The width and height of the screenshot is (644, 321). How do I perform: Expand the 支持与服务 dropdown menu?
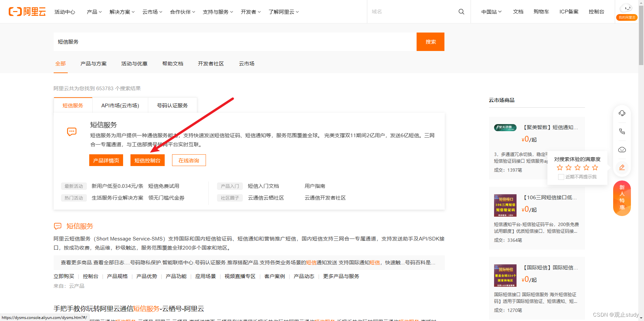click(218, 12)
